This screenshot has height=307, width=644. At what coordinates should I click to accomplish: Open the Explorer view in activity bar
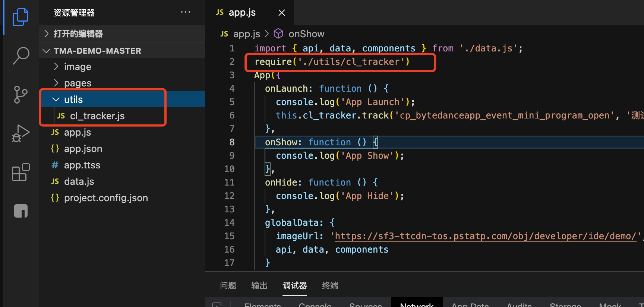coord(20,17)
